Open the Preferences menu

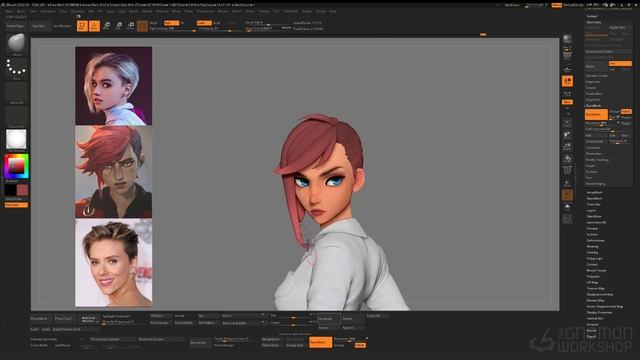(x=205, y=11)
